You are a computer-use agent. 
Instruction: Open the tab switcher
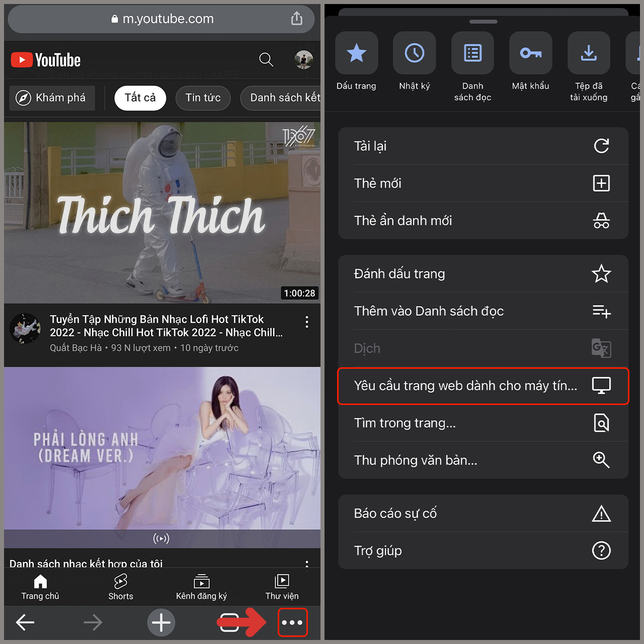click(229, 622)
